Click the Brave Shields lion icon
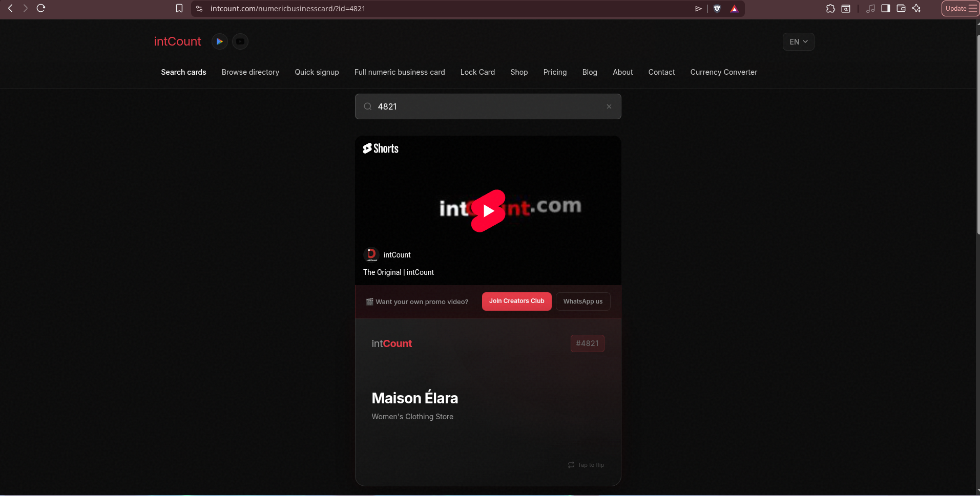The image size is (980, 496). pos(717,8)
